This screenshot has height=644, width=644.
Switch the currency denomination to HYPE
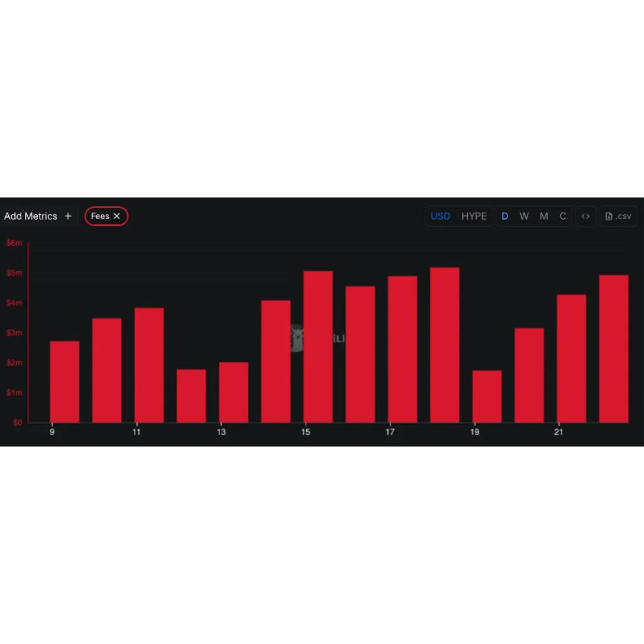point(474,216)
